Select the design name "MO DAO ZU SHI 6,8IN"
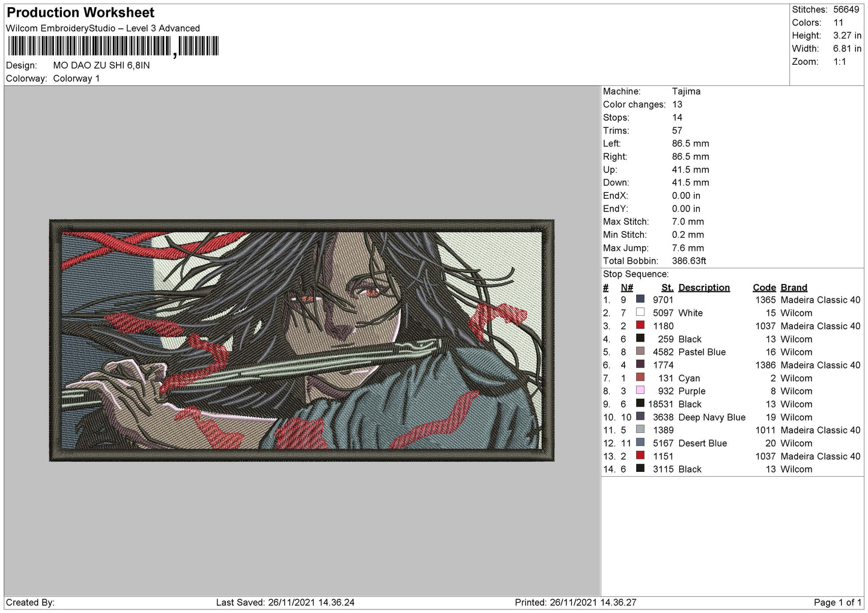The width and height of the screenshot is (868, 613). [x=102, y=65]
